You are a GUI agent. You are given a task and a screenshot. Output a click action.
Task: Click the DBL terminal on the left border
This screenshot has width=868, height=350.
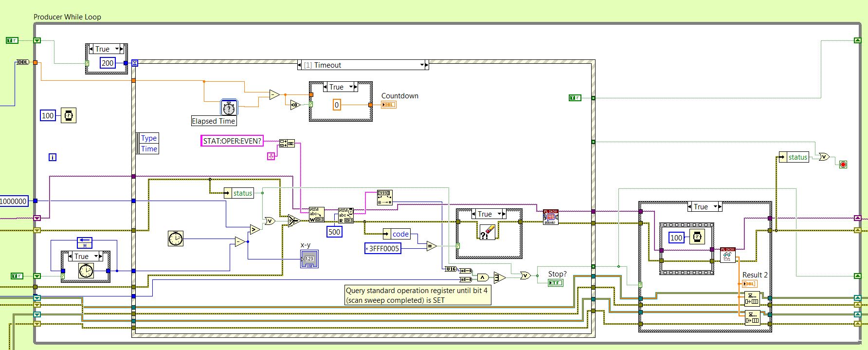pyautogui.click(x=23, y=62)
